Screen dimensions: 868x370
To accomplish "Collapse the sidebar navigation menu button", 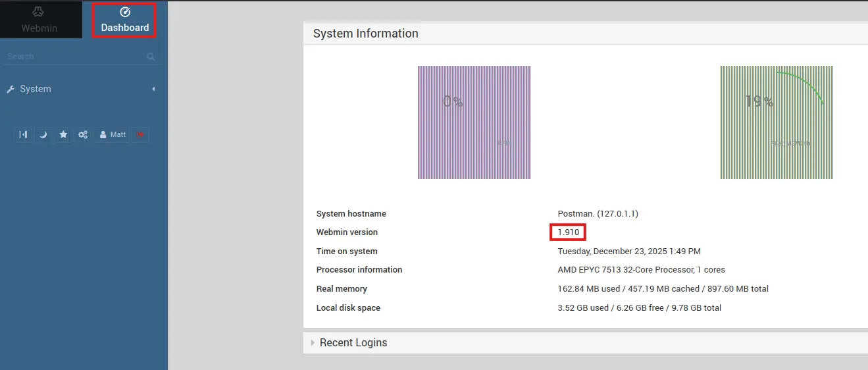I will pyautogui.click(x=23, y=134).
